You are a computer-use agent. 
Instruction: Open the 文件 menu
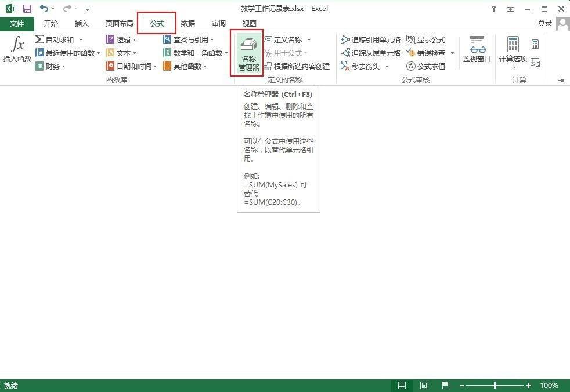coord(17,23)
